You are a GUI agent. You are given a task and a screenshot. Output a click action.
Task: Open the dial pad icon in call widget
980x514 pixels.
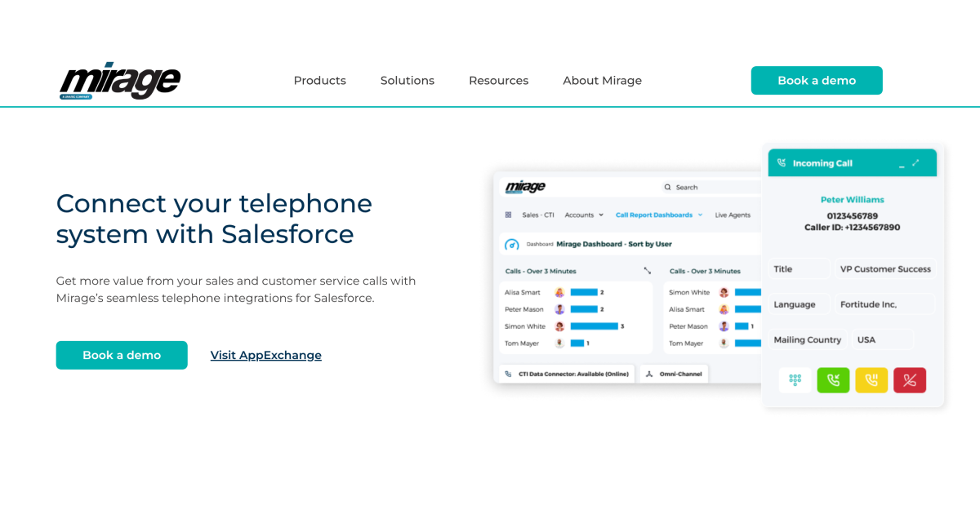[x=795, y=380]
